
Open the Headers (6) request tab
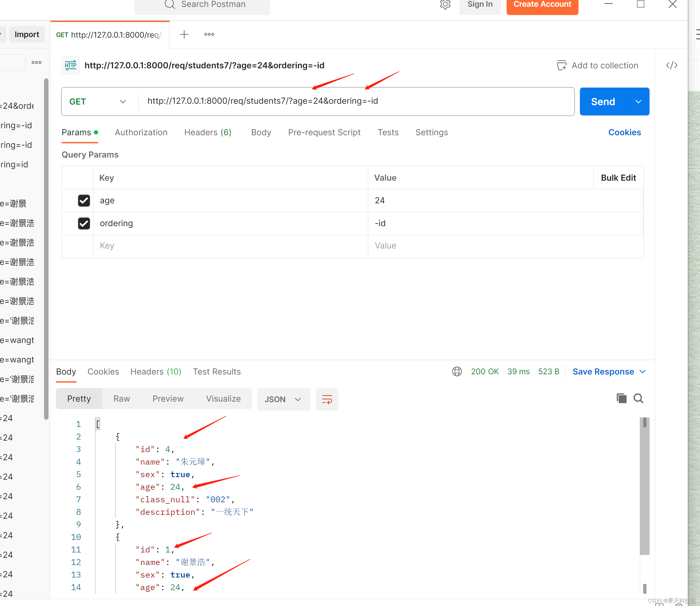coord(208,132)
